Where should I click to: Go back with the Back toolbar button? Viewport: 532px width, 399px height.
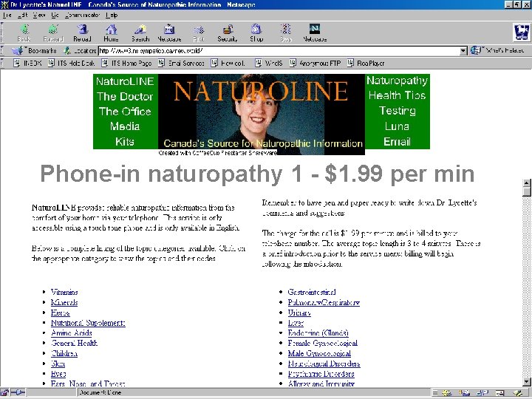point(24,33)
